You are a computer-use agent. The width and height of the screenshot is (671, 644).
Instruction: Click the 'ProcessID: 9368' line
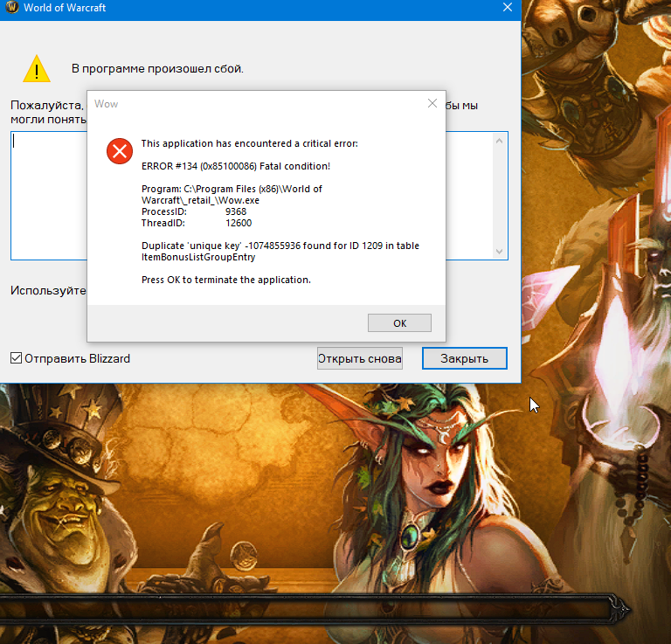point(194,211)
